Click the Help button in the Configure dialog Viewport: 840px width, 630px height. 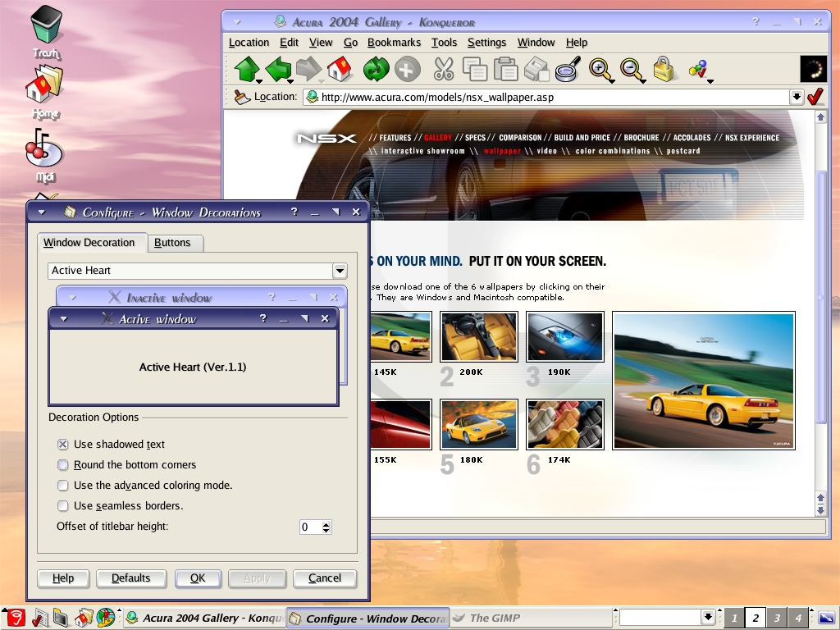tap(62, 578)
